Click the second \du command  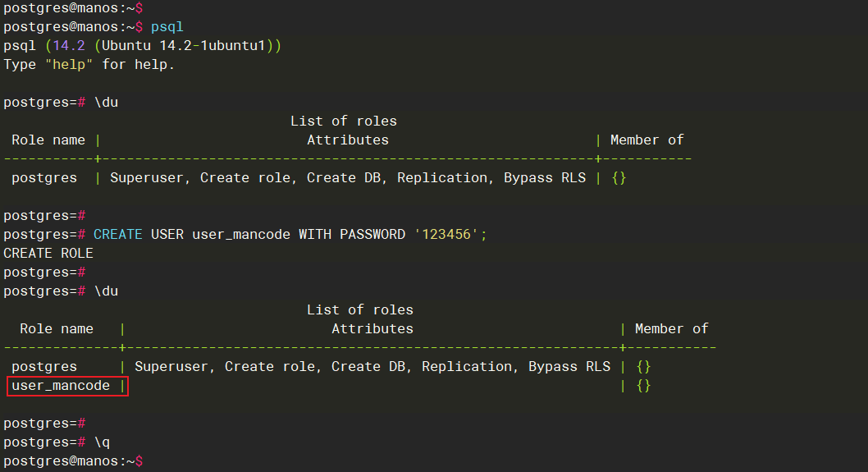(106, 291)
